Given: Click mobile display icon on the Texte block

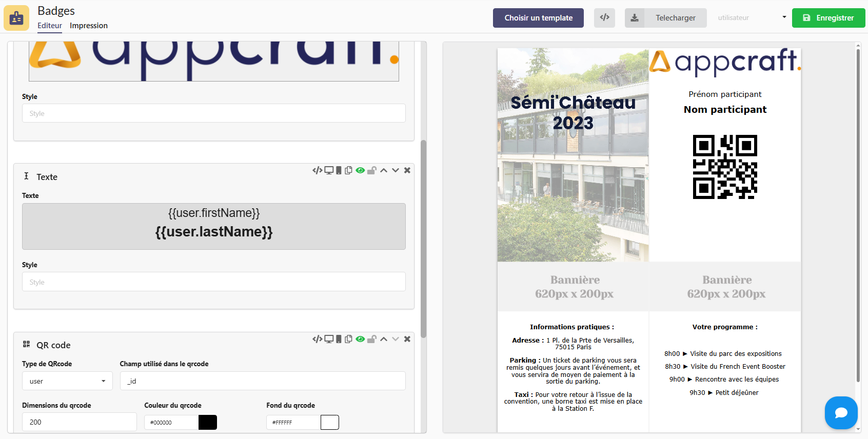Looking at the screenshot, I should (339, 170).
